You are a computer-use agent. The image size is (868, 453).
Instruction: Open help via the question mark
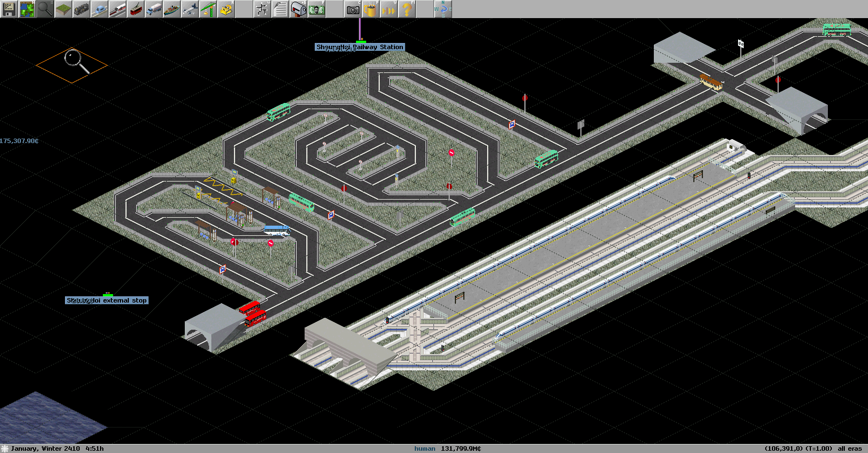(407, 9)
